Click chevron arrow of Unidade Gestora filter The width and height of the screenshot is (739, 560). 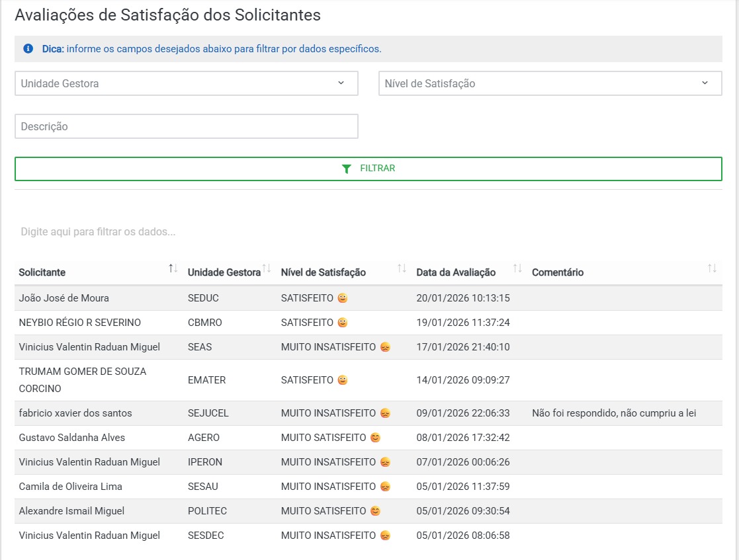pos(341,83)
